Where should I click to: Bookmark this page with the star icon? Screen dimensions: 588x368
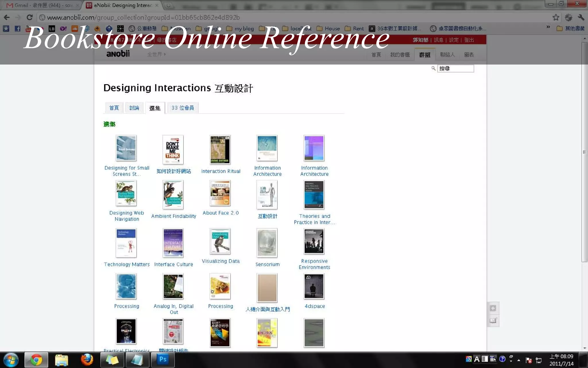(x=556, y=18)
